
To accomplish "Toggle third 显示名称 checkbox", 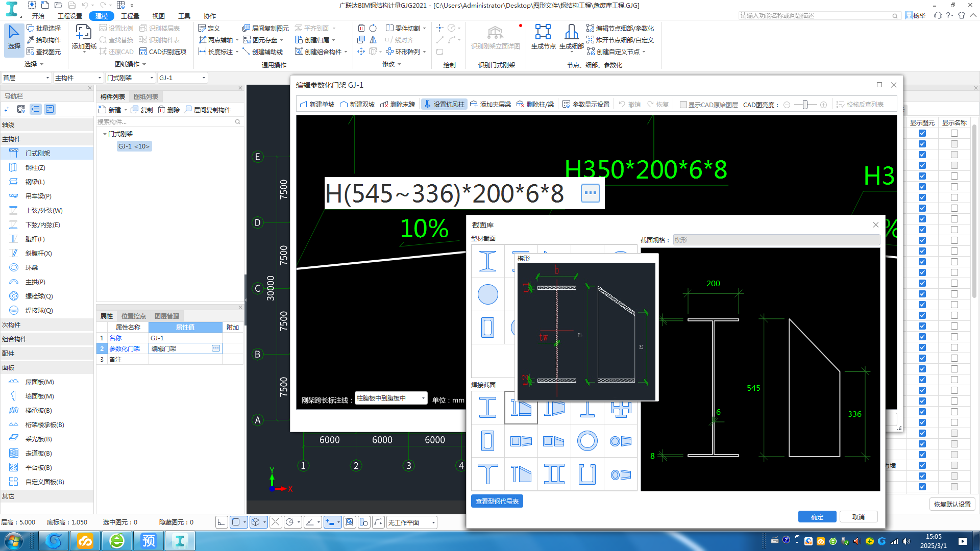I will (954, 155).
